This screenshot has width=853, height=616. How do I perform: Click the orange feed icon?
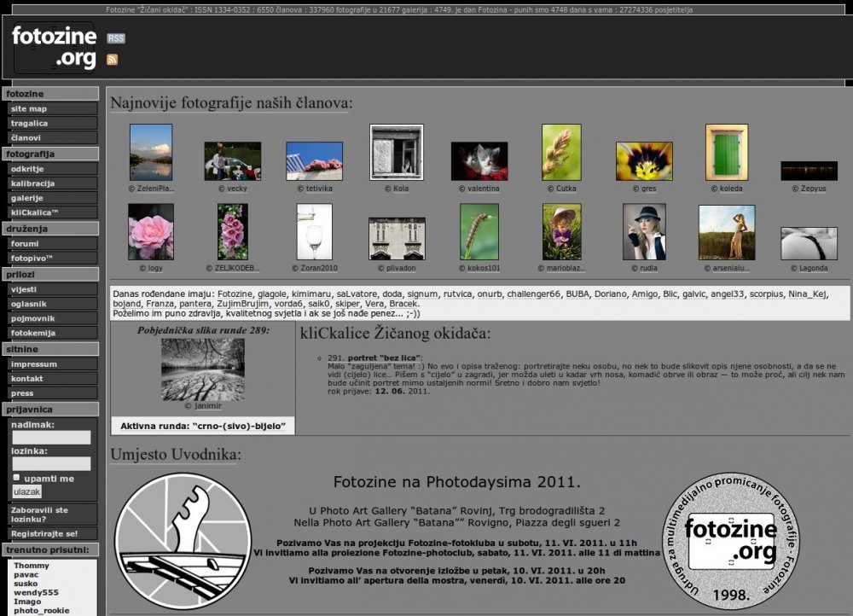click(x=112, y=60)
